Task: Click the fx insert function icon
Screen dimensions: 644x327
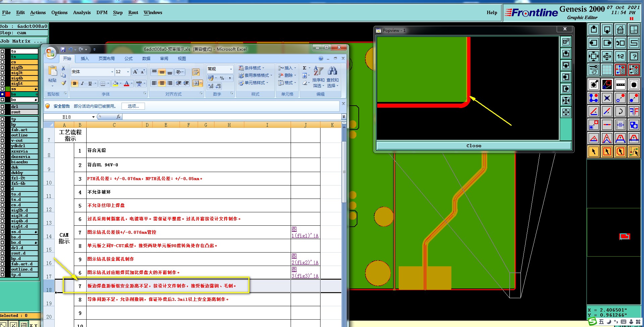Action: tap(118, 117)
